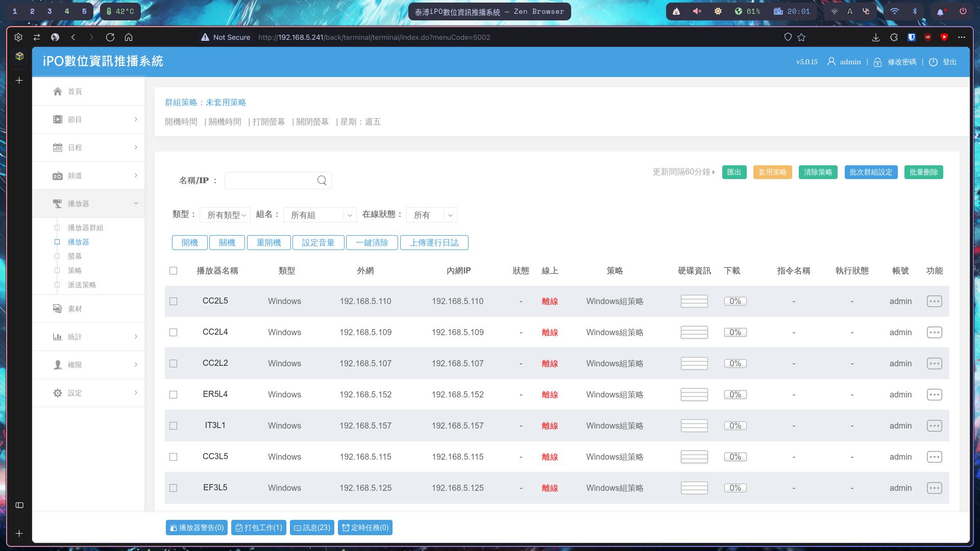Click the browser URL address bar
This screenshot has width=980, height=551.
(490, 37)
